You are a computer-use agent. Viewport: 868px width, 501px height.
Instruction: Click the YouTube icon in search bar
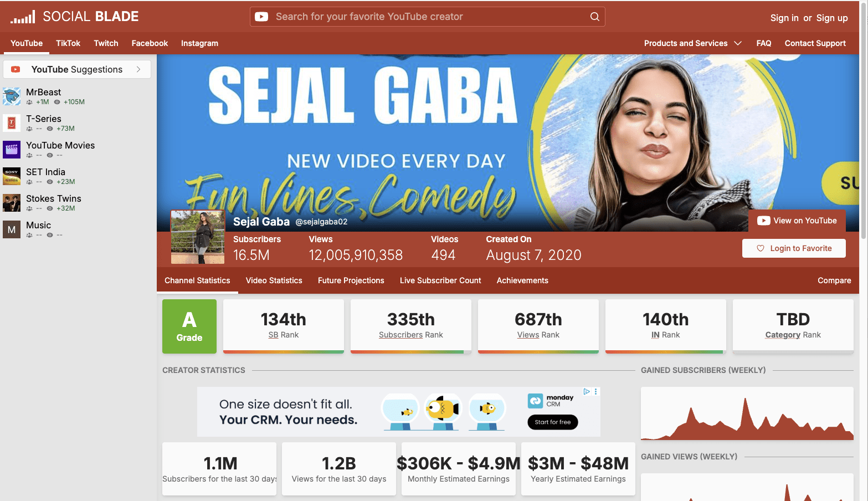pyautogui.click(x=261, y=17)
